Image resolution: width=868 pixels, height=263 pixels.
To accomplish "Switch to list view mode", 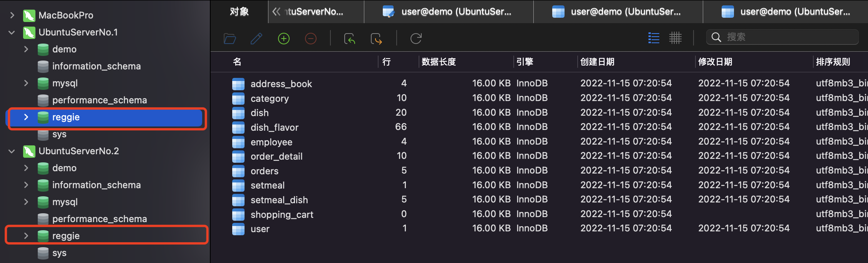I will point(654,38).
